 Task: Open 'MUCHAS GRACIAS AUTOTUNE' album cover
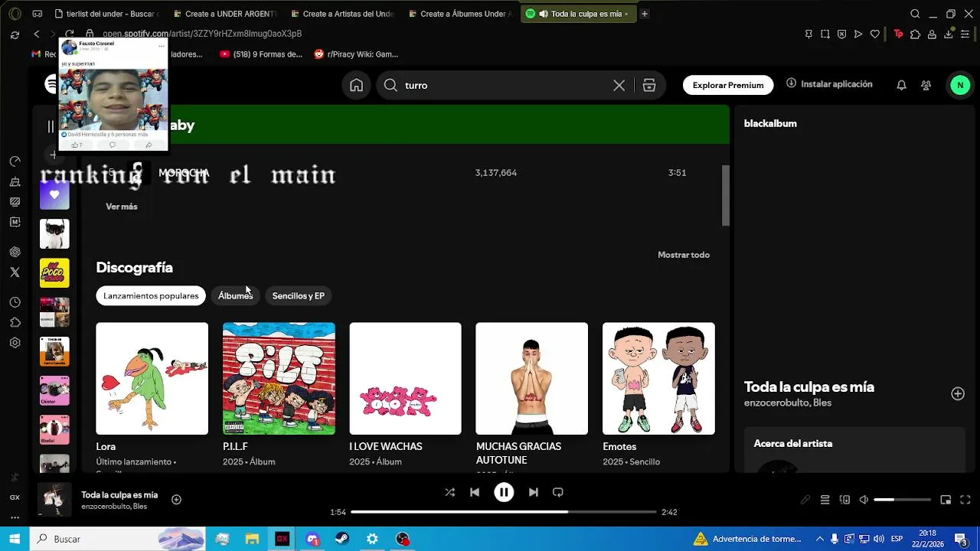531,379
